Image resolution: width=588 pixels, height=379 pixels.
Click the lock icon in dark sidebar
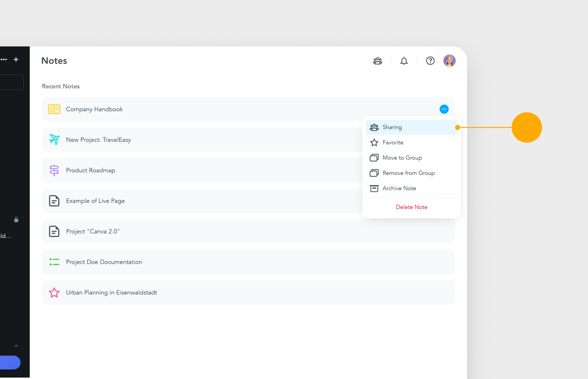16,220
